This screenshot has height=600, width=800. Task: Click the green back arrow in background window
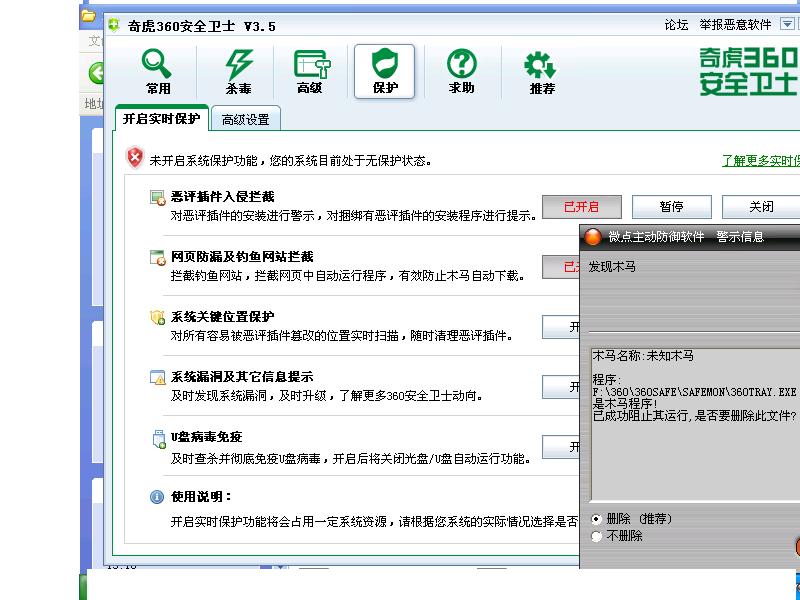(x=96, y=73)
